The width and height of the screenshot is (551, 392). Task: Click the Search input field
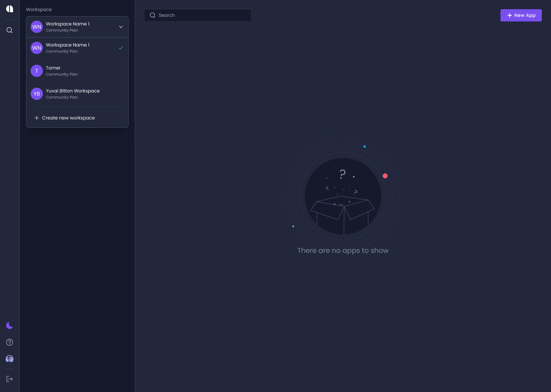pyautogui.click(x=197, y=15)
